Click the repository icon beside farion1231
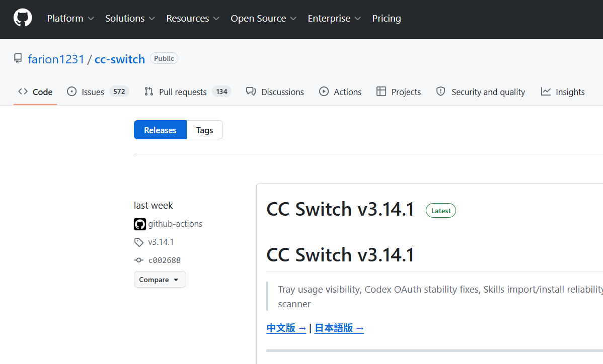 click(x=18, y=58)
